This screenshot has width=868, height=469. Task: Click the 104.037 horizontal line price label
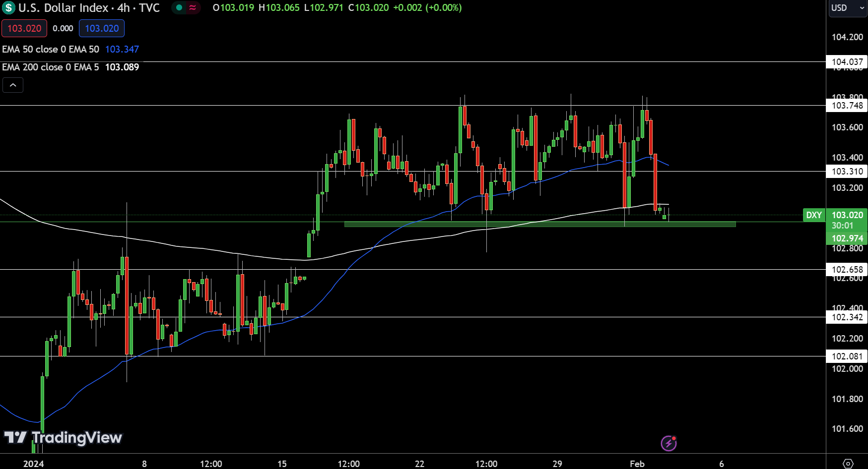(847, 62)
